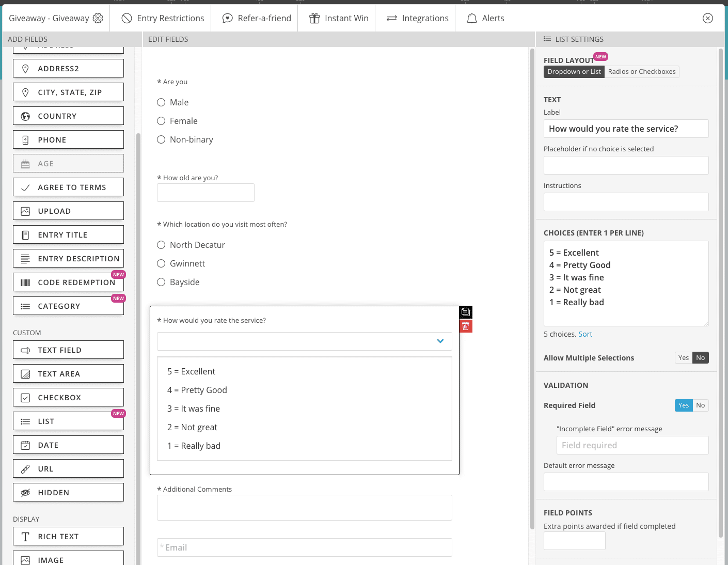Image resolution: width=728 pixels, height=565 pixels.
Task: Open the Entry Restrictions tab
Action: (163, 18)
